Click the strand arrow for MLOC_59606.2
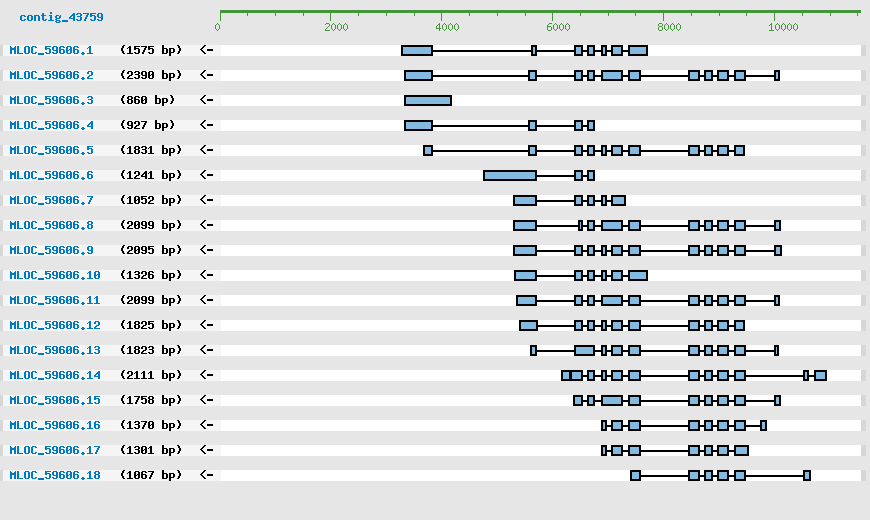Image resolution: width=870 pixels, height=520 pixels. point(206,75)
